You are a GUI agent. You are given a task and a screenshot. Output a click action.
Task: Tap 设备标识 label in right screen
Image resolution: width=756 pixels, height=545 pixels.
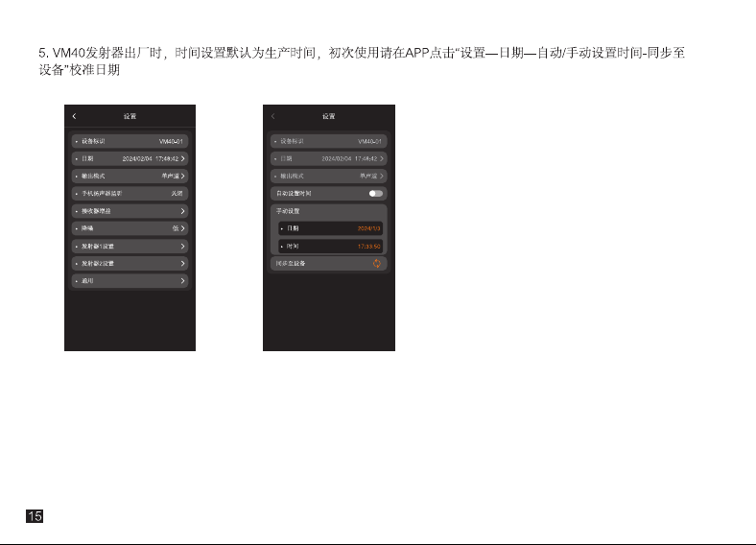[292, 141]
